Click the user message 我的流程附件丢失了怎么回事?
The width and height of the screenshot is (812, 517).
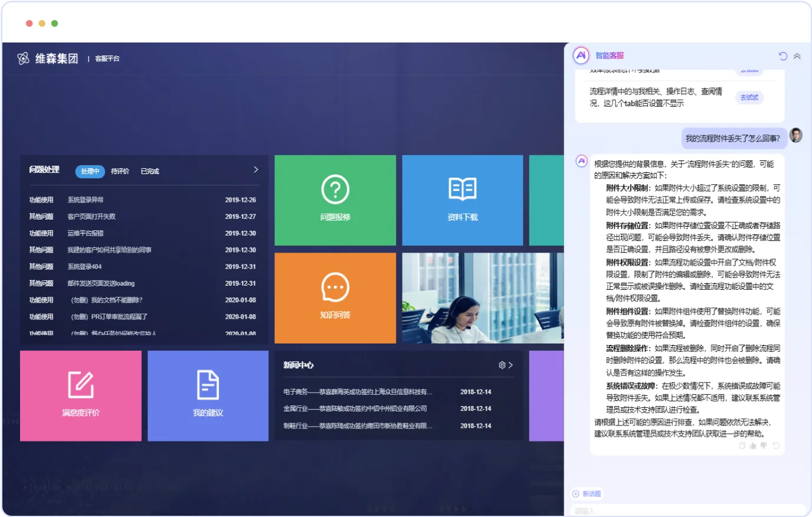[x=733, y=139]
